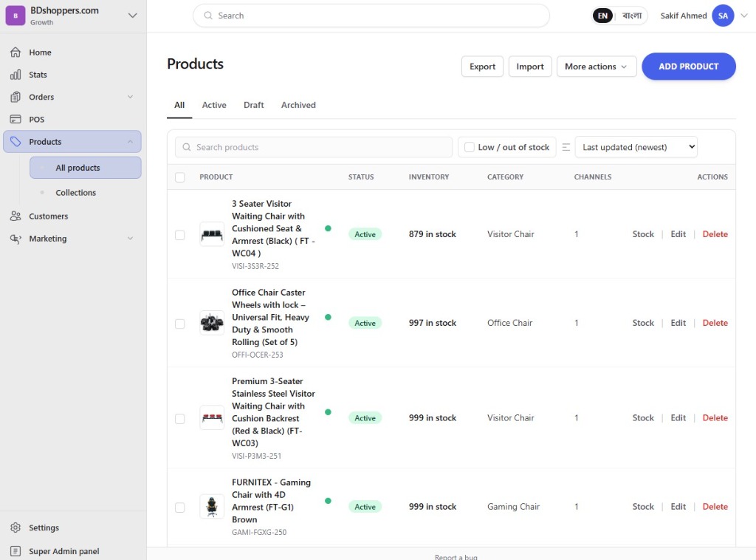Click the BDshoppers store logo badge
This screenshot has height=560, width=756.
point(16,16)
